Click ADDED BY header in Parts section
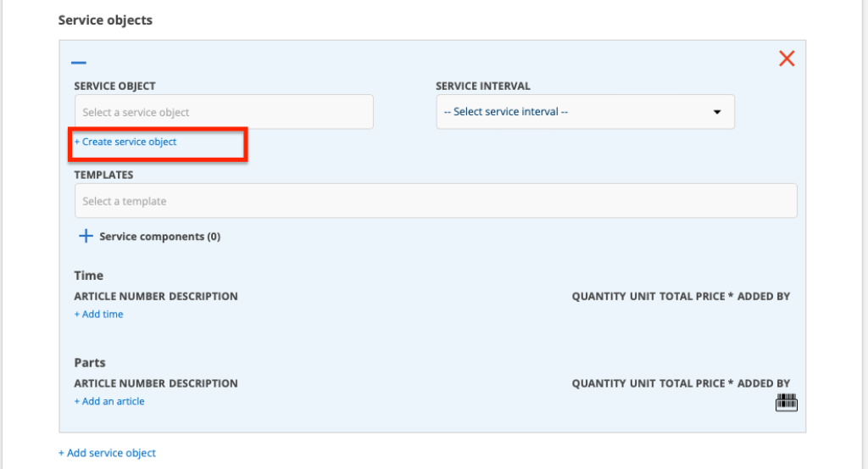Screen dimensions: 868x469 763,383
